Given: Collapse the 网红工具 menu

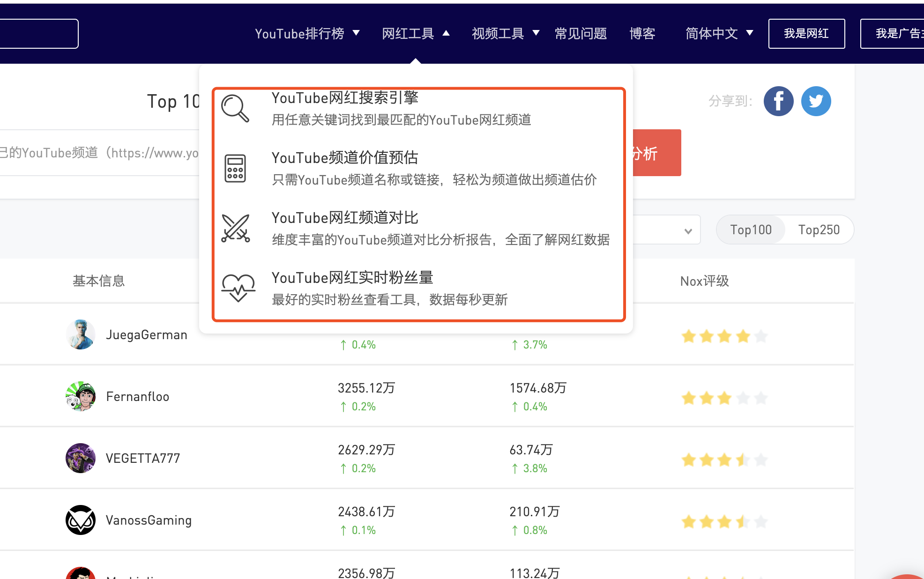Looking at the screenshot, I should (416, 33).
